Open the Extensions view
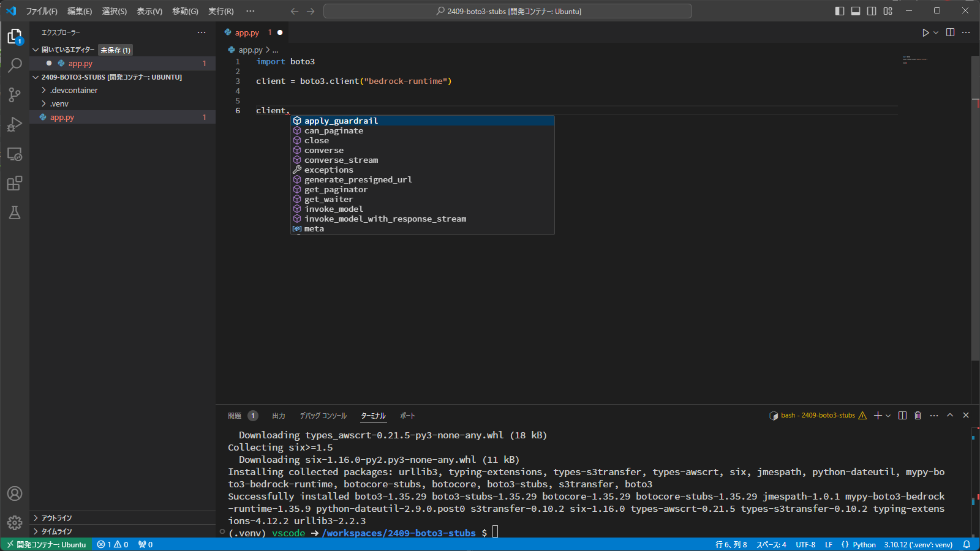Screen dimensions: 980x551 click(15, 183)
